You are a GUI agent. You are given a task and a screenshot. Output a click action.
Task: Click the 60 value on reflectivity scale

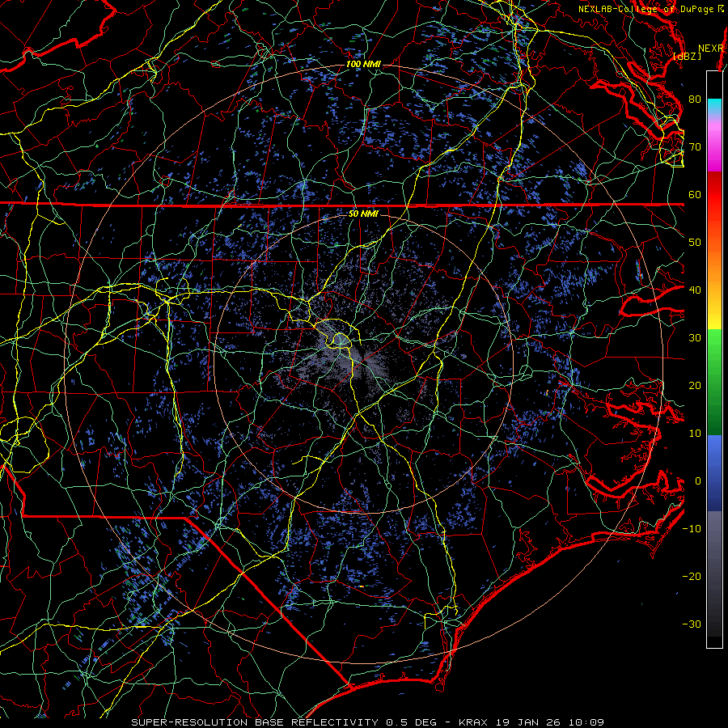695,194
